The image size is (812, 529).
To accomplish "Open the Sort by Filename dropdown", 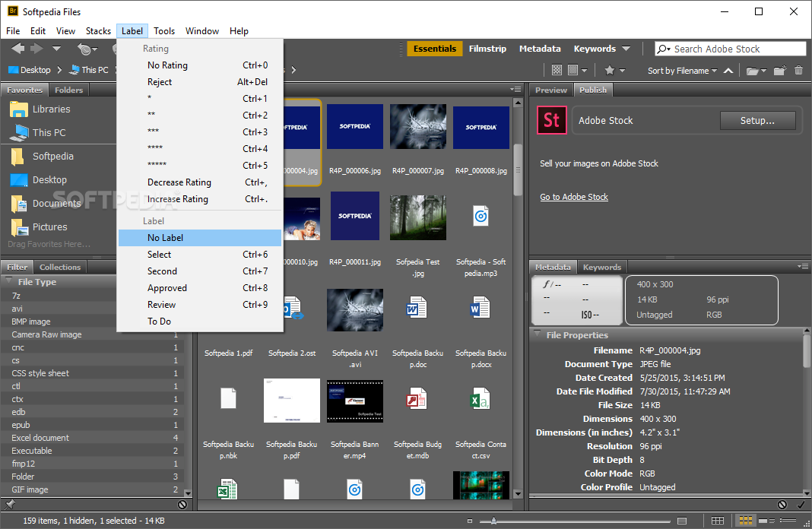I will (682, 71).
